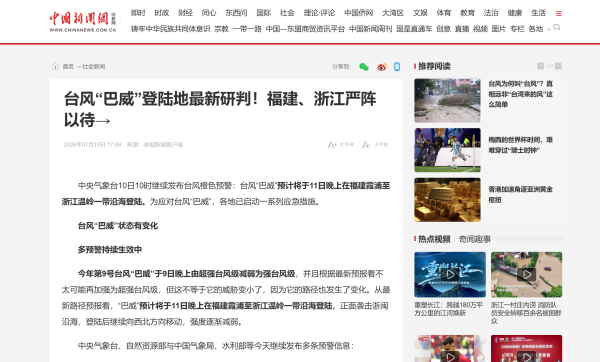Viewport: 600px width, 362px height.
Task: Open the 直播 link
Action: (462, 29)
